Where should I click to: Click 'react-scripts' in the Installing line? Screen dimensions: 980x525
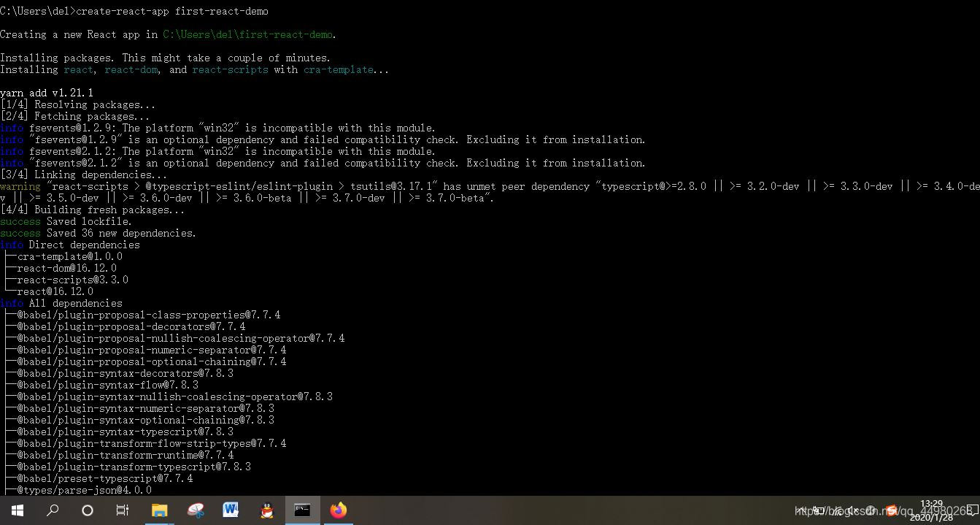tap(231, 69)
